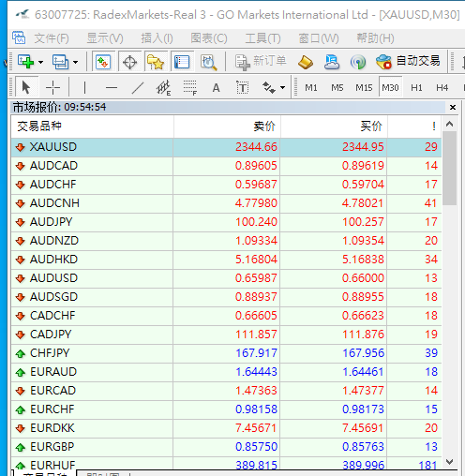This screenshot has width=465, height=476.
Task: Toggle 自动交易 auto trading button
Action: (x=409, y=61)
